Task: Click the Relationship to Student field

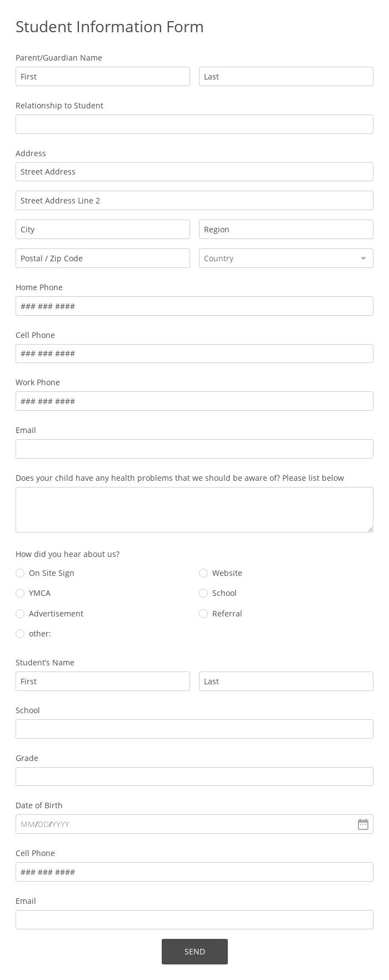Action: [194, 124]
